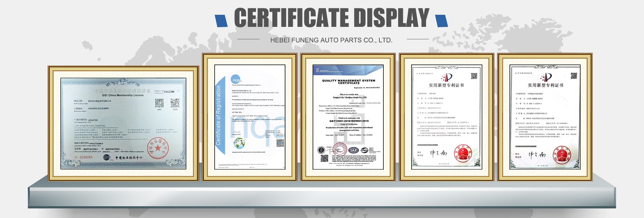Click the CNAS logo on the quality certificate
644x218 pixels.
pos(365,150)
